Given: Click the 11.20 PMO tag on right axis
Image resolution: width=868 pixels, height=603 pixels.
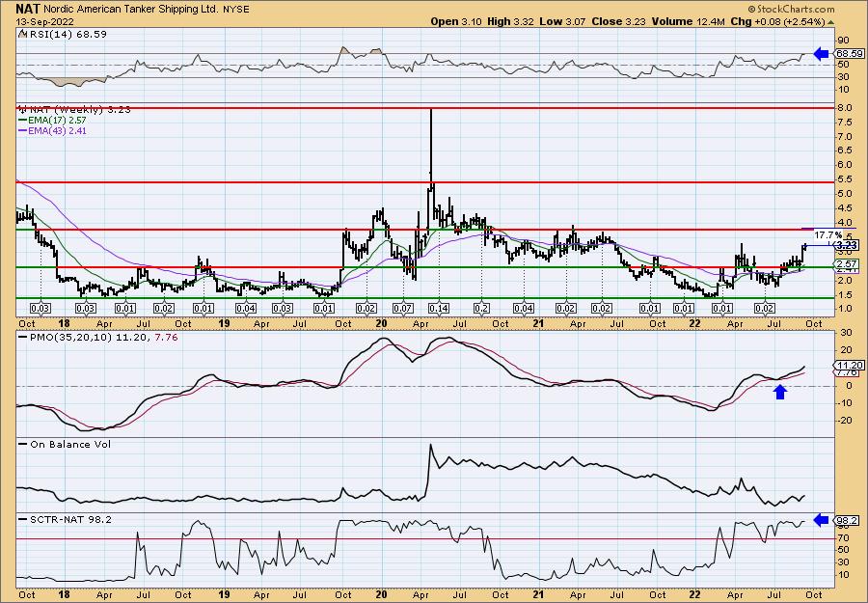Looking at the screenshot, I should tap(849, 365).
